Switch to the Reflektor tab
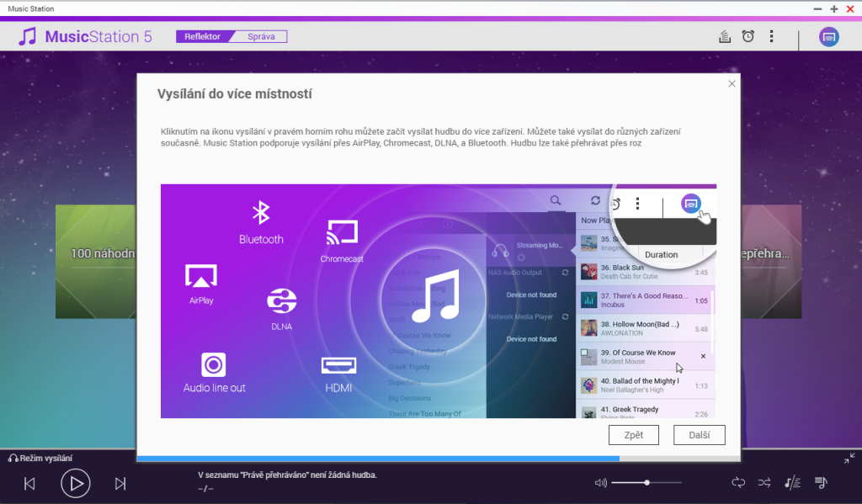 tap(202, 36)
